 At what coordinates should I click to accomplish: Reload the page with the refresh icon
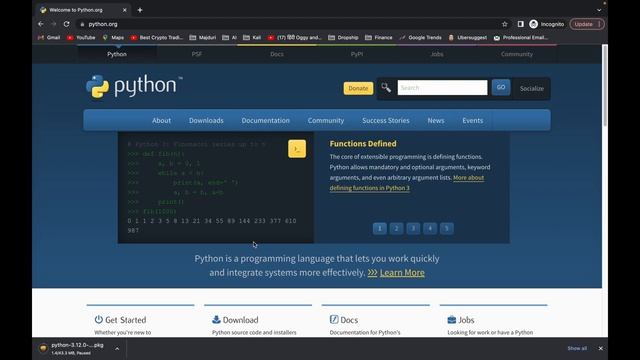tap(67, 24)
